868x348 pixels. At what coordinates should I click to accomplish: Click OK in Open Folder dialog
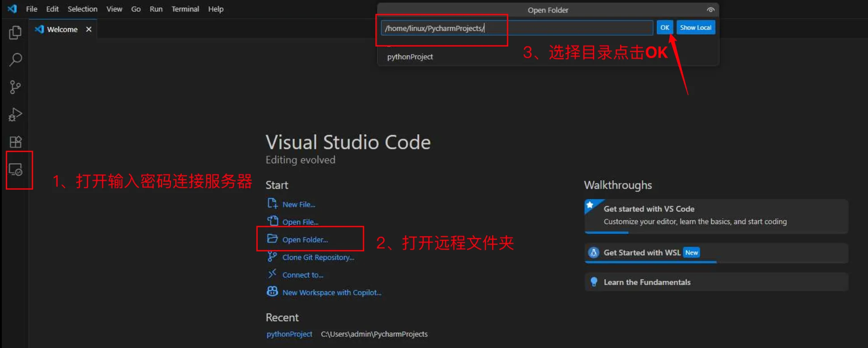tap(665, 27)
